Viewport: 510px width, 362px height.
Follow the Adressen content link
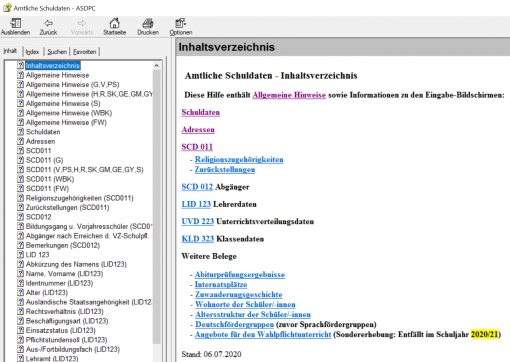tap(198, 130)
